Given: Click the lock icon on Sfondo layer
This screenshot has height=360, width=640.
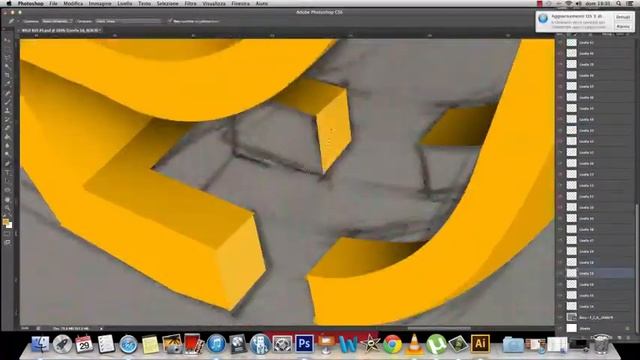Looking at the screenshot, I should (x=628, y=328).
